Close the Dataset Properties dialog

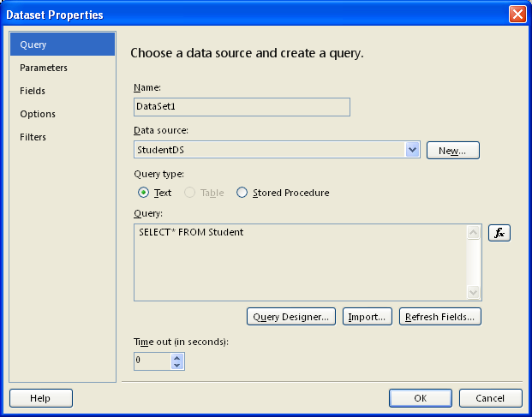(x=517, y=15)
